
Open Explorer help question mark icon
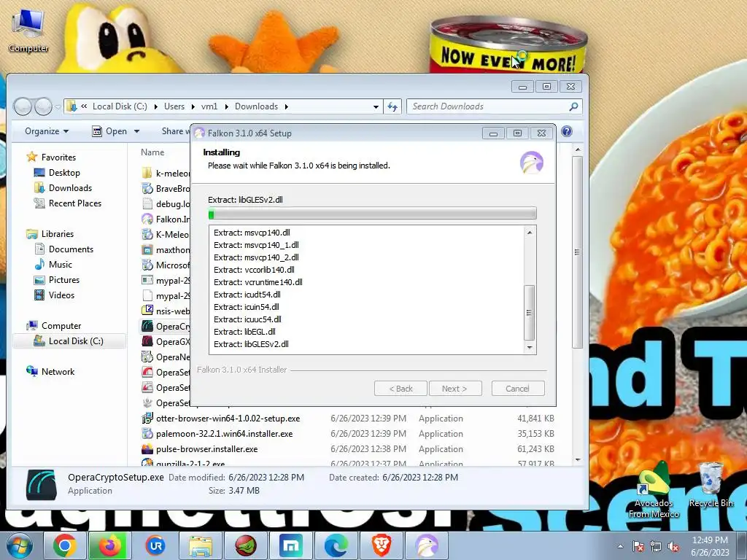point(566,131)
